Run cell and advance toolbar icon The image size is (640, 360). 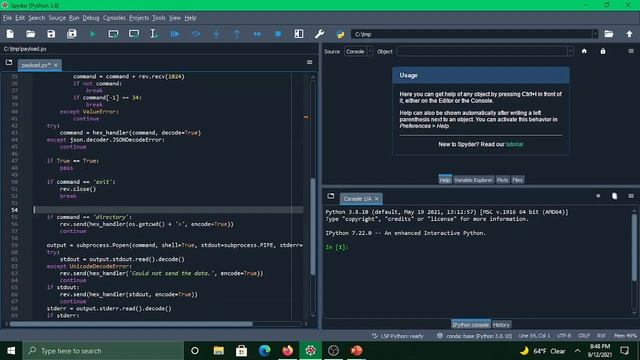(134, 34)
